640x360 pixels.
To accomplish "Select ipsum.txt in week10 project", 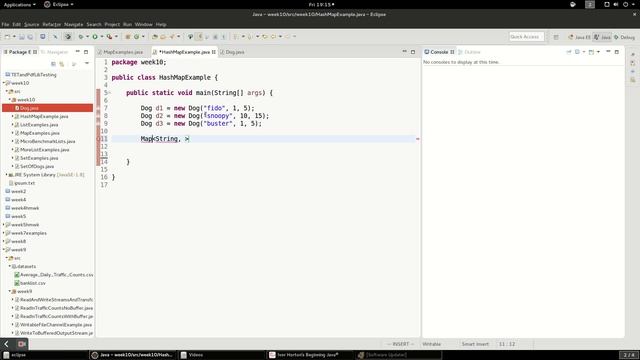I will (24, 183).
